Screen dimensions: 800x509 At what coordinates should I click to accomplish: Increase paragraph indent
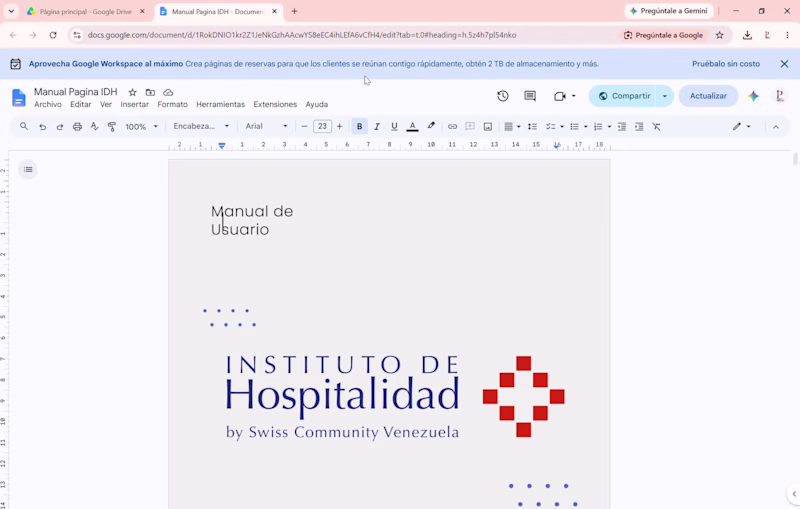pos(639,126)
